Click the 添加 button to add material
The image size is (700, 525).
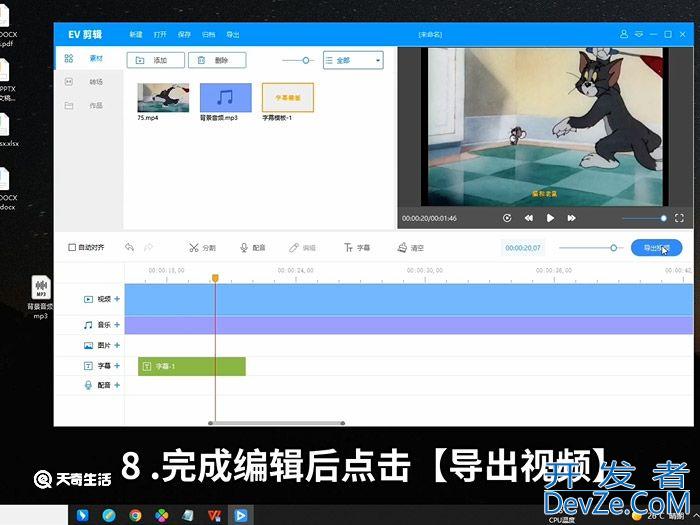coord(155,60)
